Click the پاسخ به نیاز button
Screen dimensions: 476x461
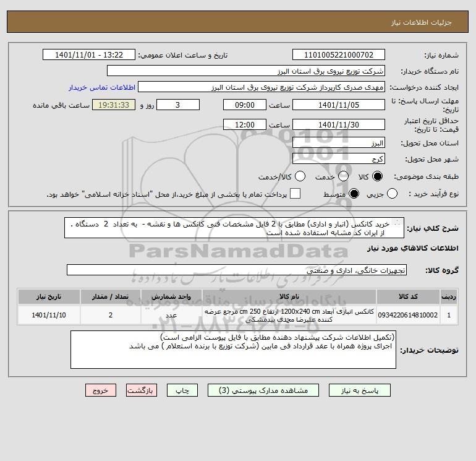pyautogui.click(x=360, y=390)
